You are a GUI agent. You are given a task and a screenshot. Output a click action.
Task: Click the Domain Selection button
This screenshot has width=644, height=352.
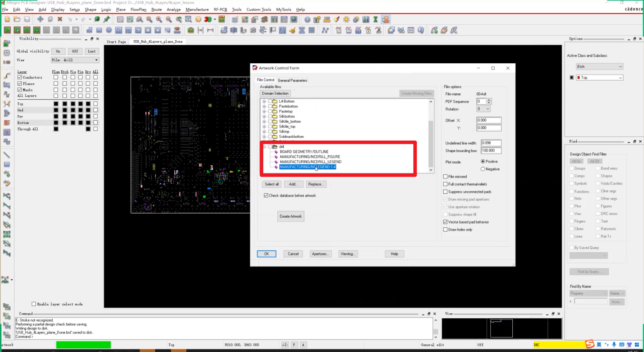[x=275, y=93]
